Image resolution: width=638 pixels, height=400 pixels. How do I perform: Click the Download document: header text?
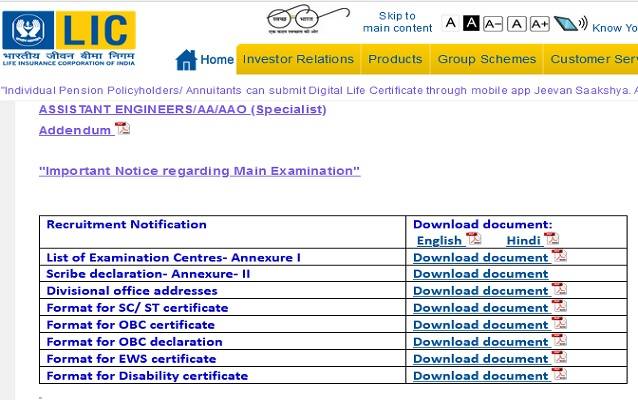pyautogui.click(x=483, y=224)
